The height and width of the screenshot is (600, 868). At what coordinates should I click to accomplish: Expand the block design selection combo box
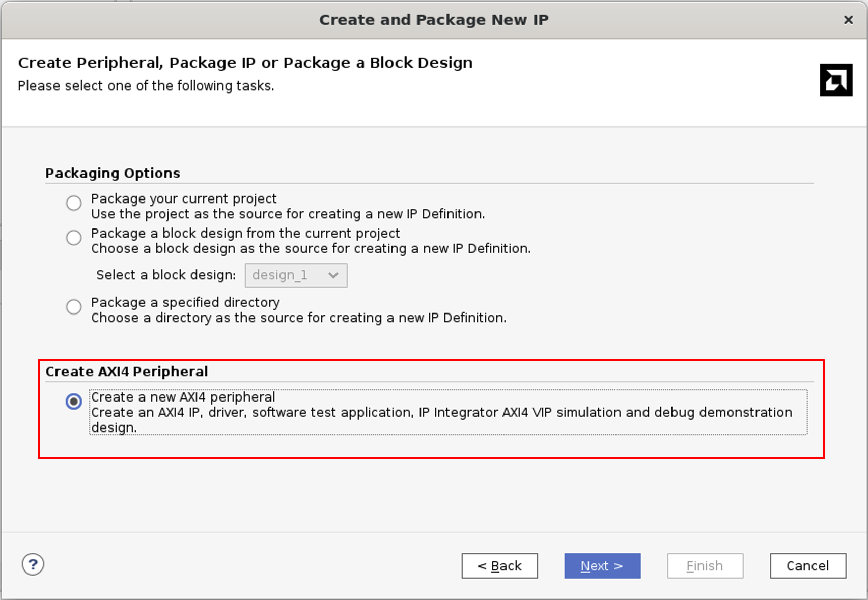tap(296, 275)
